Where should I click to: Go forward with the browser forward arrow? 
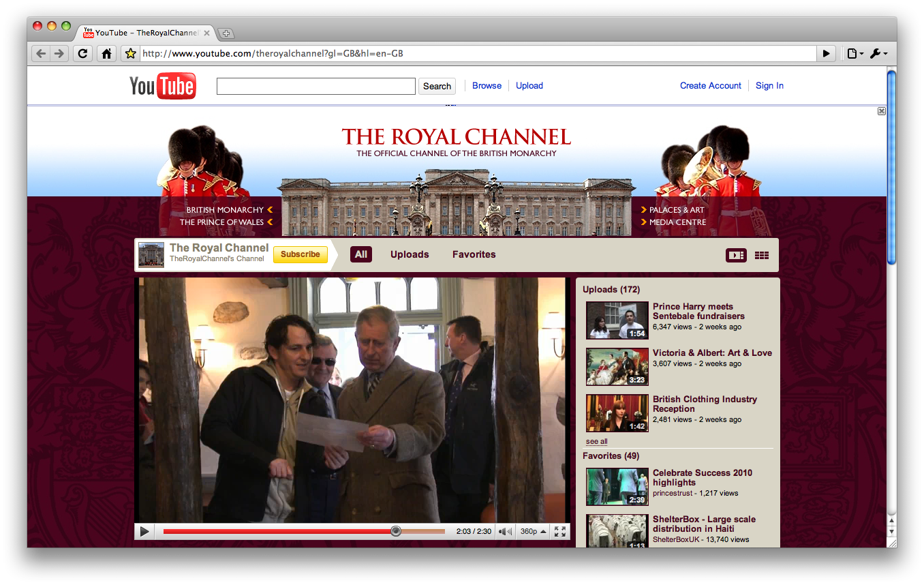(x=59, y=54)
